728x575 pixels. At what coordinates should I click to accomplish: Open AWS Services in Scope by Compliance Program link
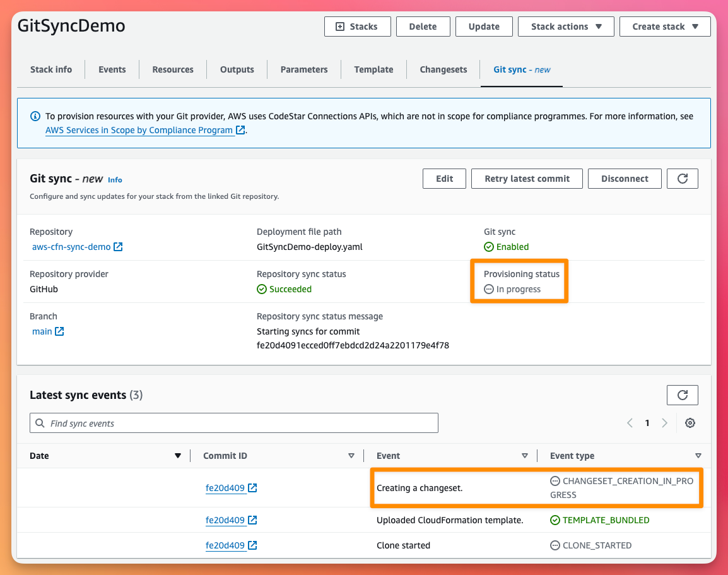139,131
